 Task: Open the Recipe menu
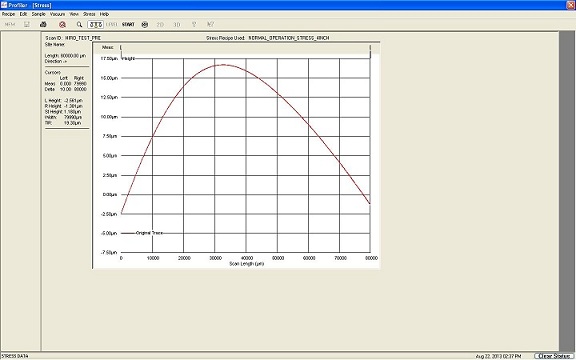click(x=8, y=14)
